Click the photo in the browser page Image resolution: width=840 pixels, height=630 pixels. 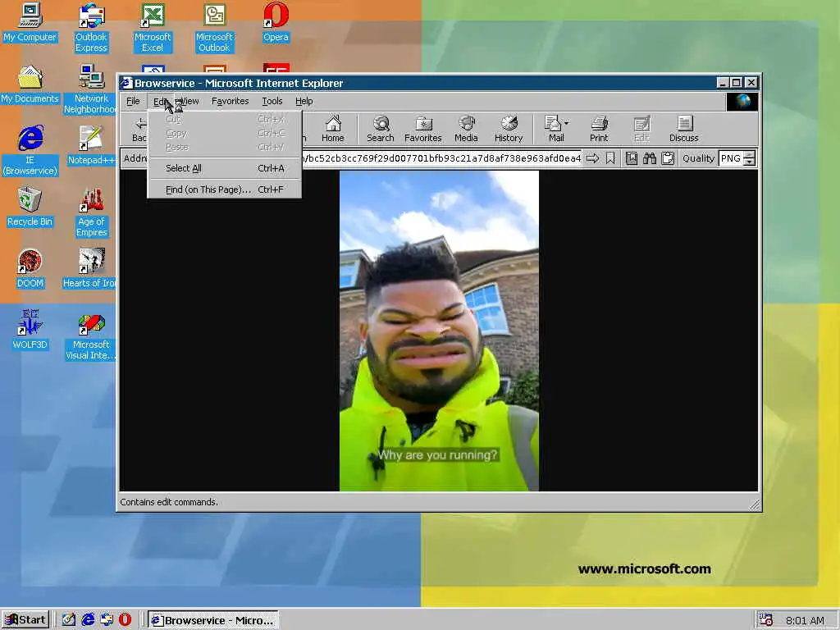click(440, 331)
